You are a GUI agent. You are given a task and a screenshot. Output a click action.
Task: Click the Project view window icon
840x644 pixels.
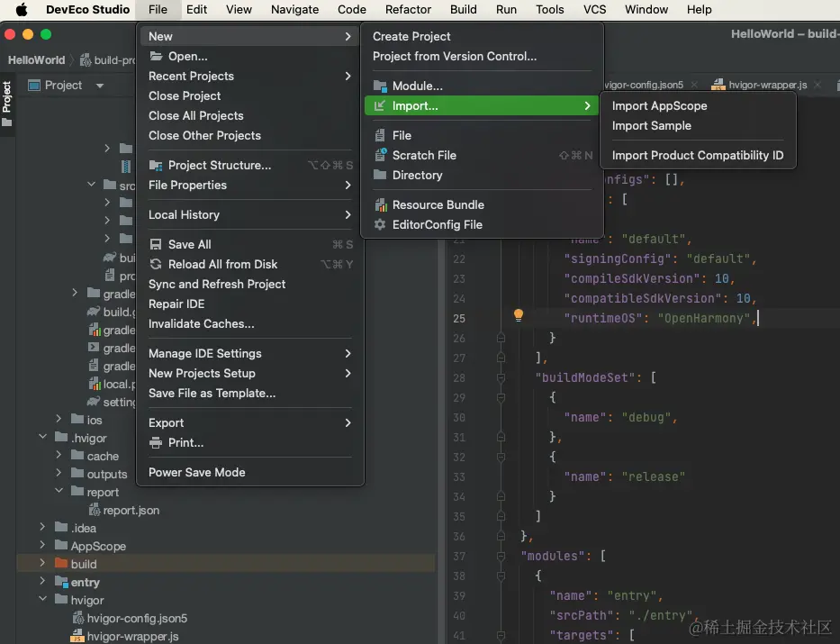coord(34,86)
